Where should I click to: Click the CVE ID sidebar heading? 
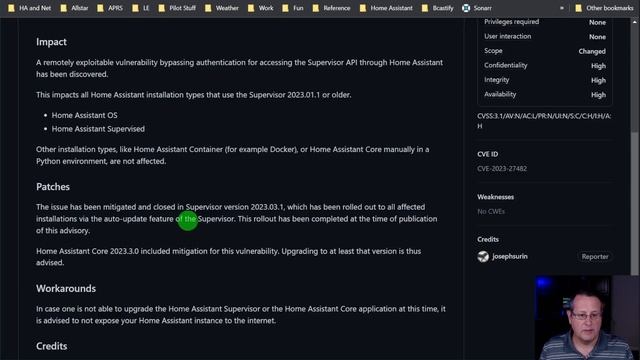[x=487, y=154]
